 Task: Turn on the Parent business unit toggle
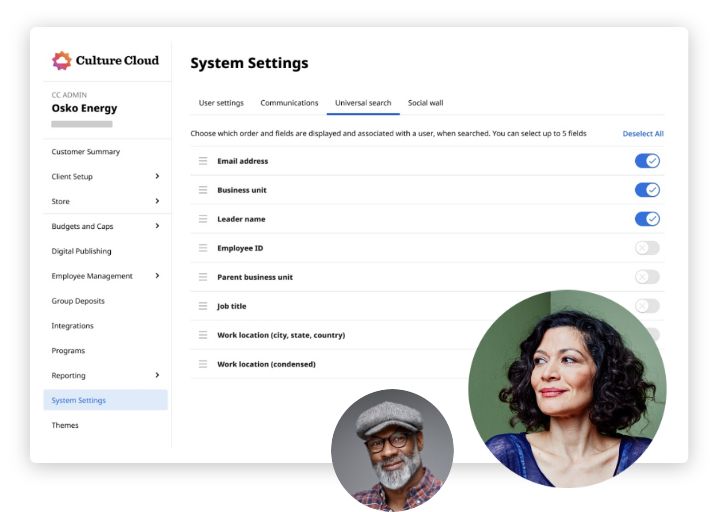pos(647,277)
